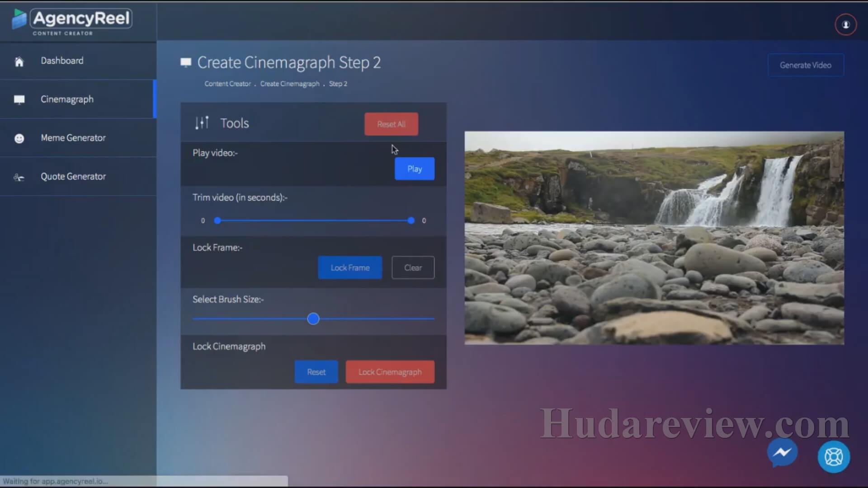Click the Generate Video button

(806, 66)
